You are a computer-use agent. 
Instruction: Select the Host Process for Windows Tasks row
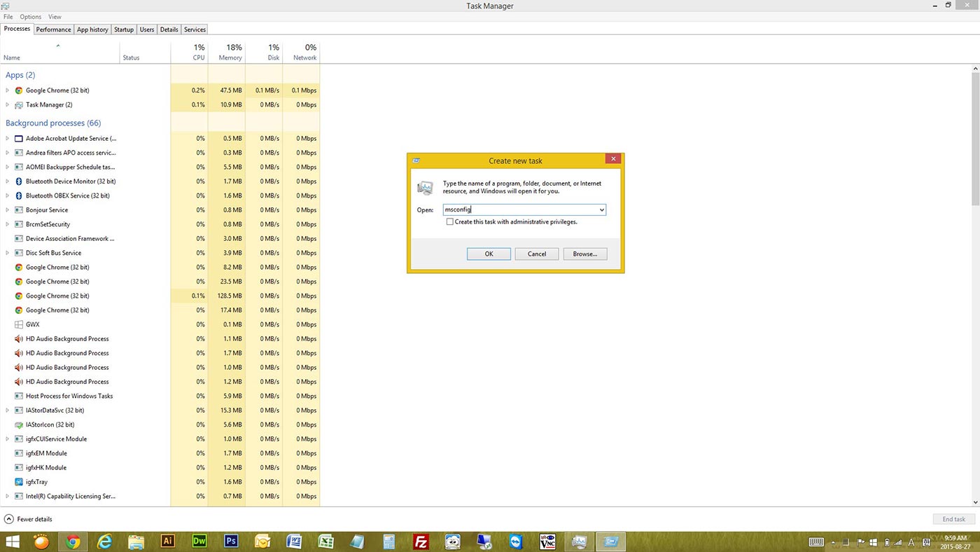click(x=160, y=396)
